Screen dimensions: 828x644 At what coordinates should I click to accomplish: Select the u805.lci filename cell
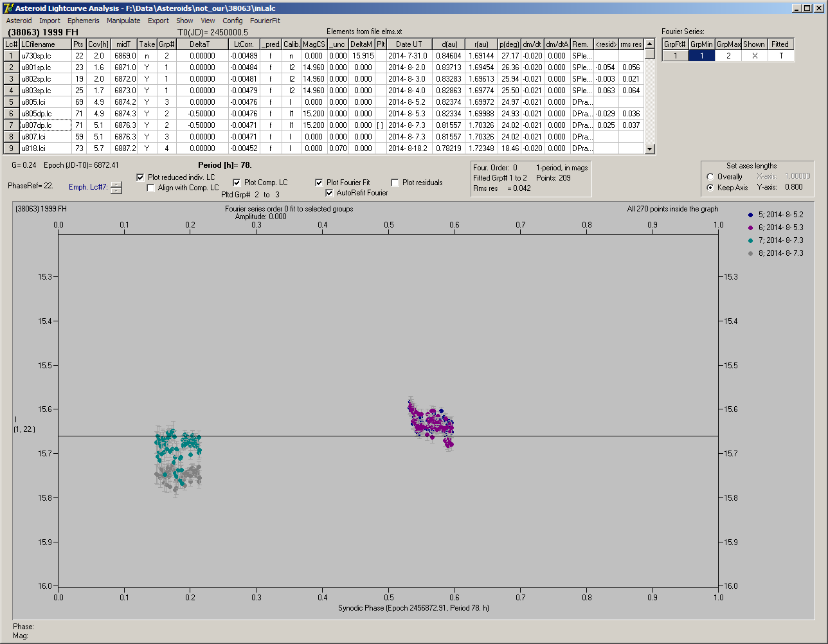coord(45,102)
